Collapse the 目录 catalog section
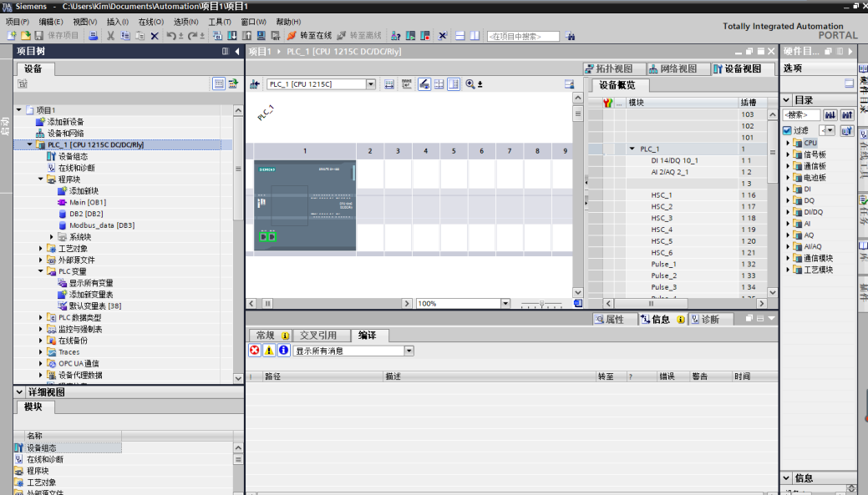868x495 pixels. (786, 100)
